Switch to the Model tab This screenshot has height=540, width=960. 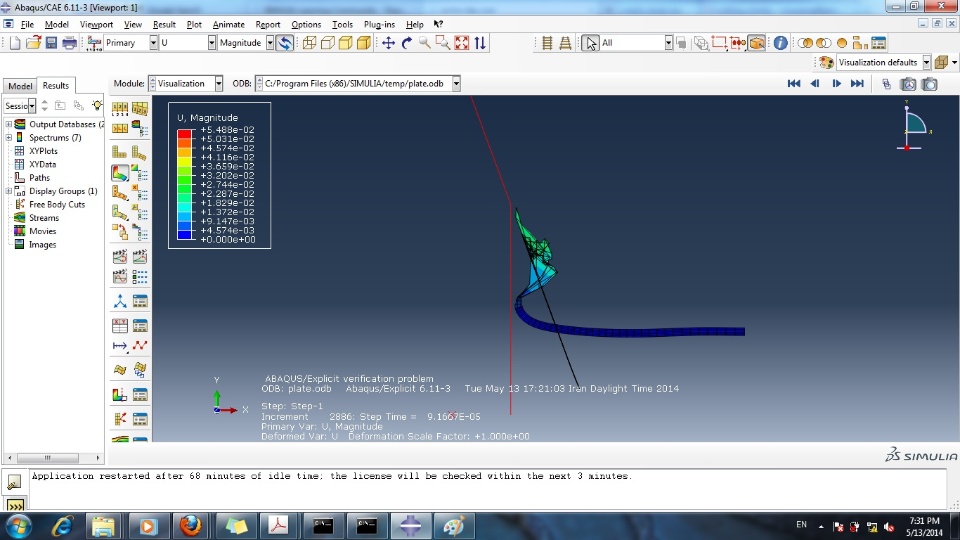pos(20,86)
